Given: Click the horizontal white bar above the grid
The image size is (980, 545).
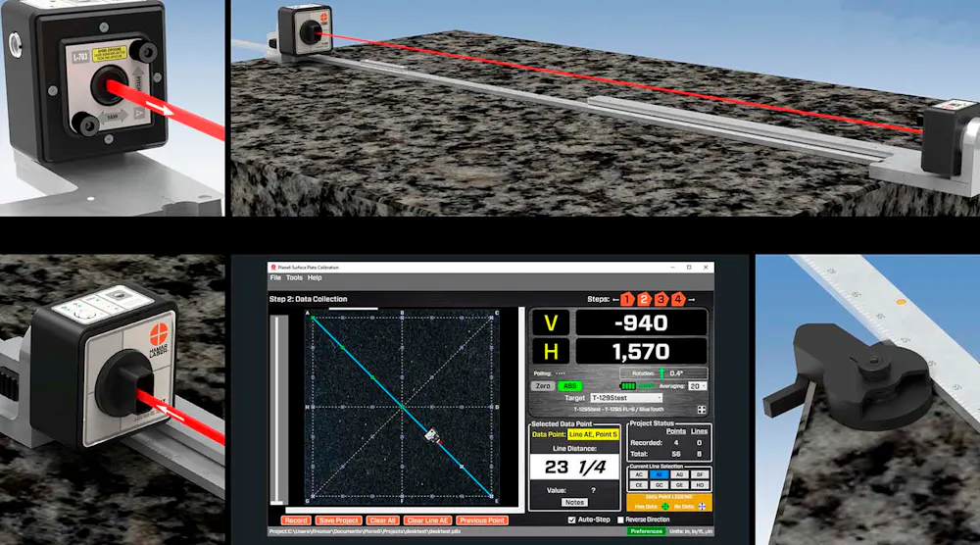Looking at the screenshot, I should 353,308.
